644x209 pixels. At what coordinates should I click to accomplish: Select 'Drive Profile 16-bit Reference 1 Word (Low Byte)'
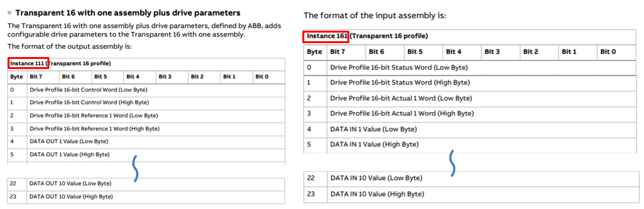(94, 116)
